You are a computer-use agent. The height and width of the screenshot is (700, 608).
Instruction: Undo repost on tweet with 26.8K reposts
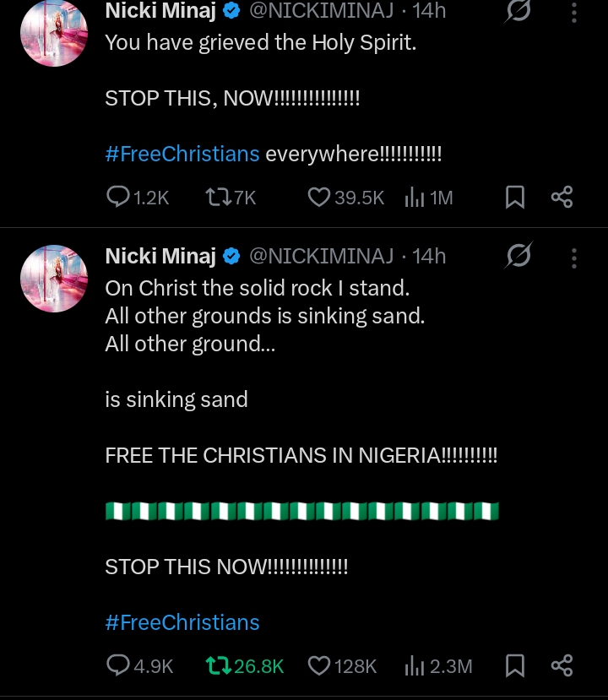tap(218, 666)
